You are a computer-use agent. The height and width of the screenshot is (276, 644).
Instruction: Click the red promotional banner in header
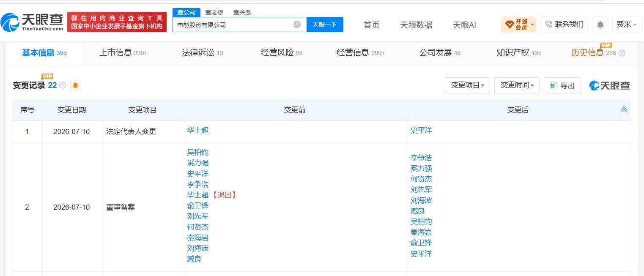tap(117, 22)
